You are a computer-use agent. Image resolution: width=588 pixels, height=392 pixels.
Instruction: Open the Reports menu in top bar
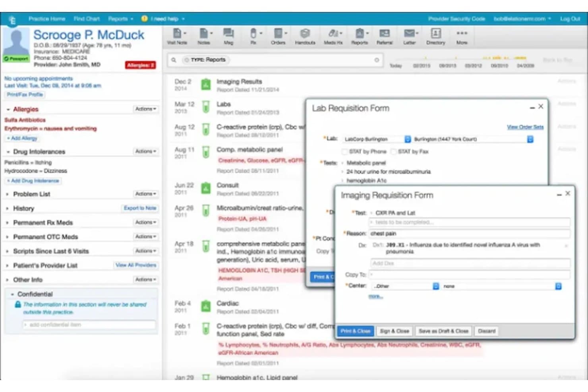point(120,19)
